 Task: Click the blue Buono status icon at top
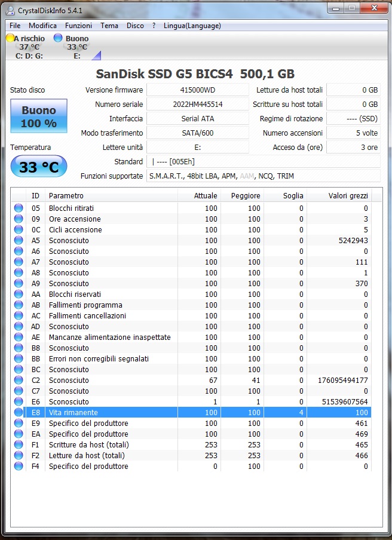coord(58,38)
